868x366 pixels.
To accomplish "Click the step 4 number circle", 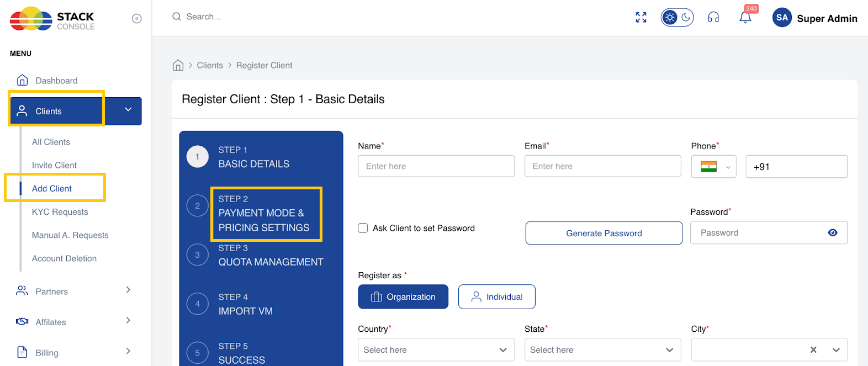I will [197, 304].
